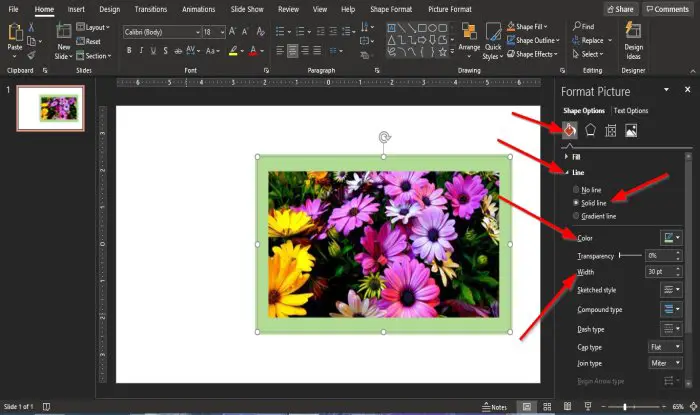The width and height of the screenshot is (700, 415).
Task: Select the Solid line radio button
Action: 576,203
